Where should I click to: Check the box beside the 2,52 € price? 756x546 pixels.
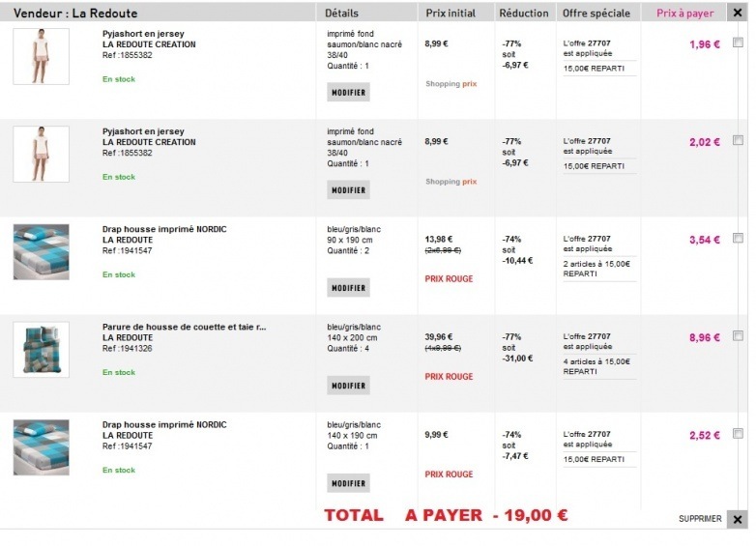click(x=739, y=434)
